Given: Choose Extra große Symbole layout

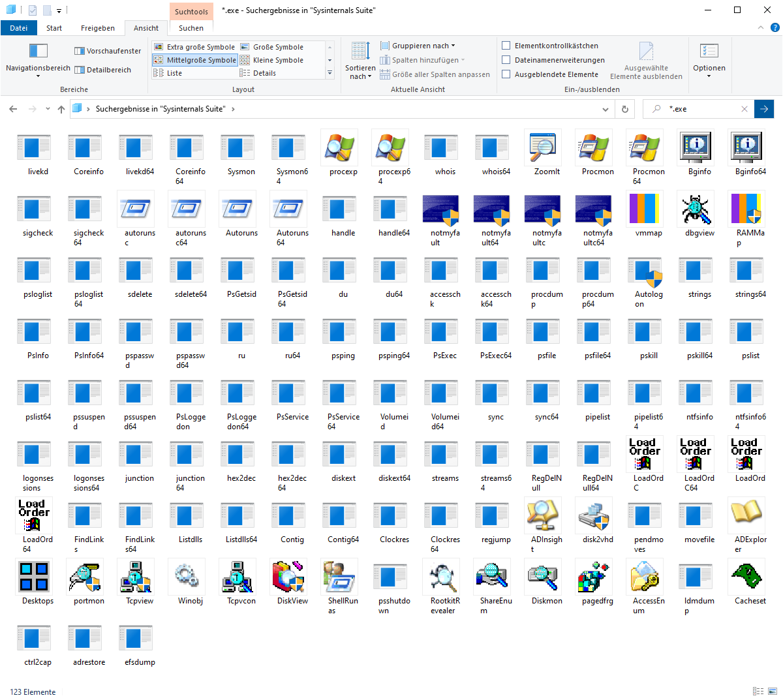Looking at the screenshot, I should click(x=194, y=47).
